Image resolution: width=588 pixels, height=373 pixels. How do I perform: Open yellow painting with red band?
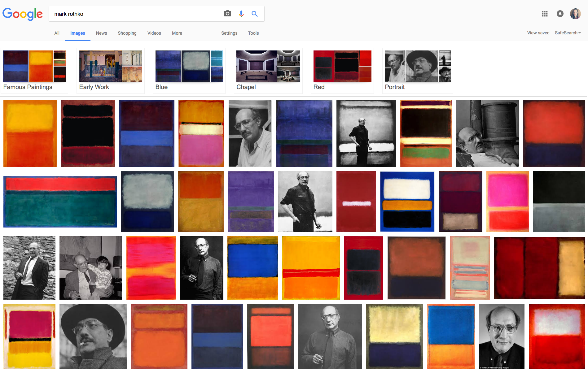coord(311,268)
